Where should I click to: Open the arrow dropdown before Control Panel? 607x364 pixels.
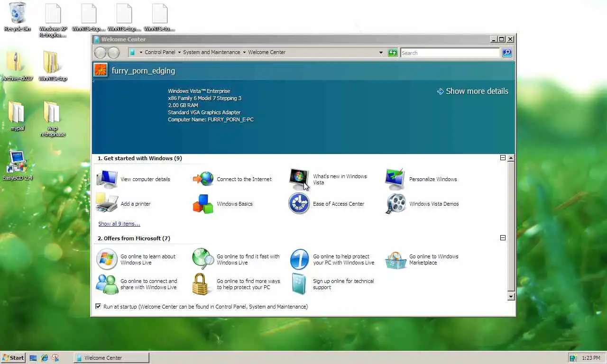pos(141,53)
